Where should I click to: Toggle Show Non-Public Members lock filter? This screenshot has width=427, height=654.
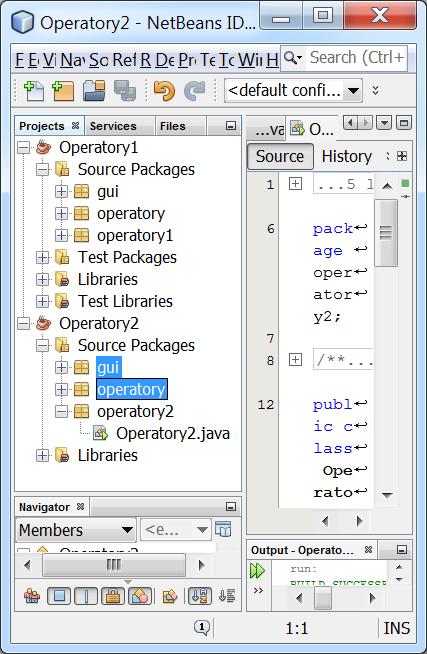[x=113, y=596]
